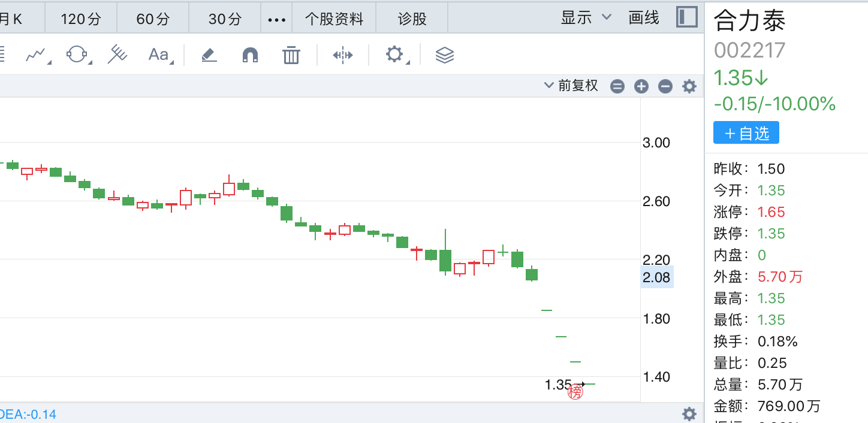Select the trend line drawing tool
This screenshot has height=423, width=868.
[37, 55]
